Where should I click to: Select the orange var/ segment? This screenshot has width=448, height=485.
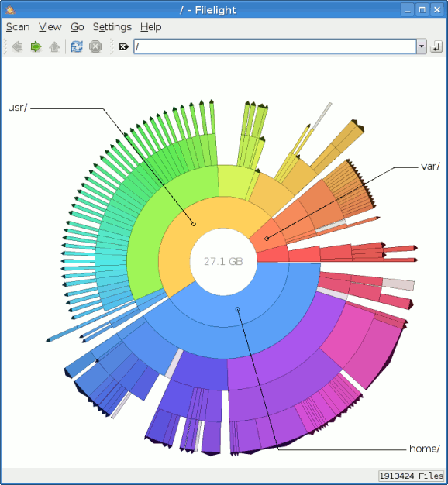coord(267,239)
